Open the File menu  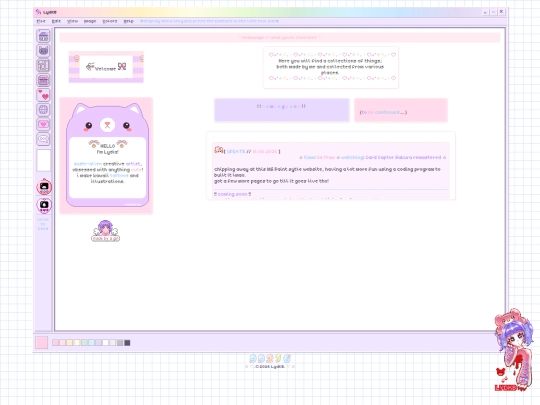point(41,21)
